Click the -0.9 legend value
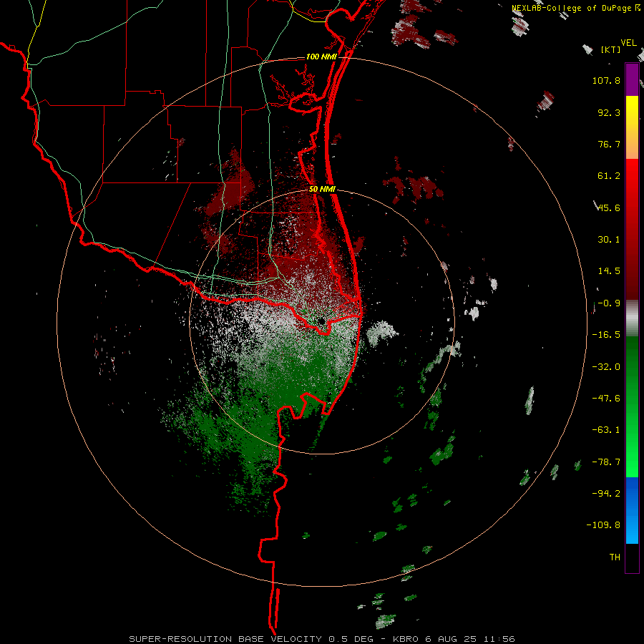Screen dimensions: 644x644 click(x=609, y=303)
